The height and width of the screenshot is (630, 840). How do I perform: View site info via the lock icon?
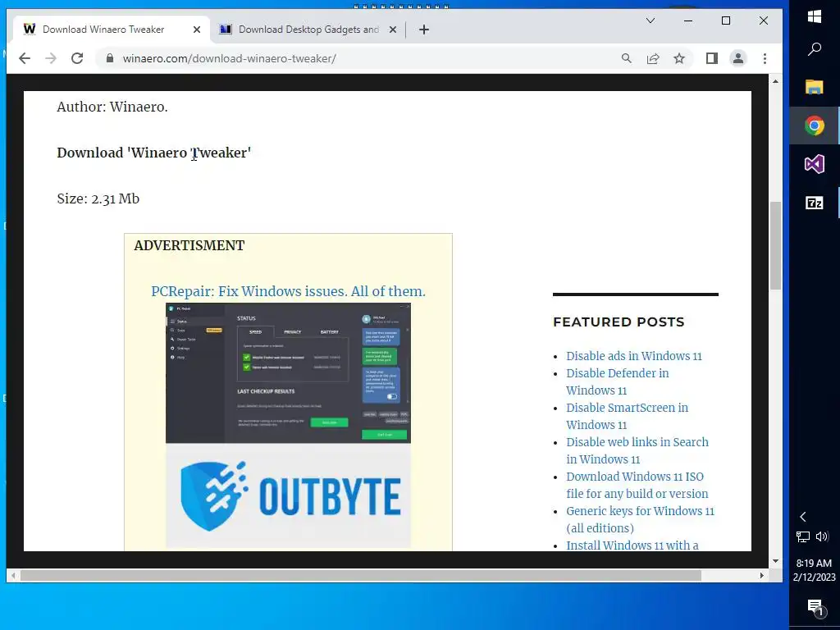(110, 58)
